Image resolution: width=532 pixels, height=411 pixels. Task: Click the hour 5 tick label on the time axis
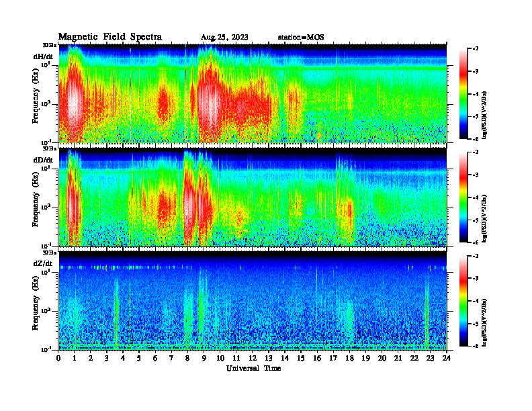(139, 358)
